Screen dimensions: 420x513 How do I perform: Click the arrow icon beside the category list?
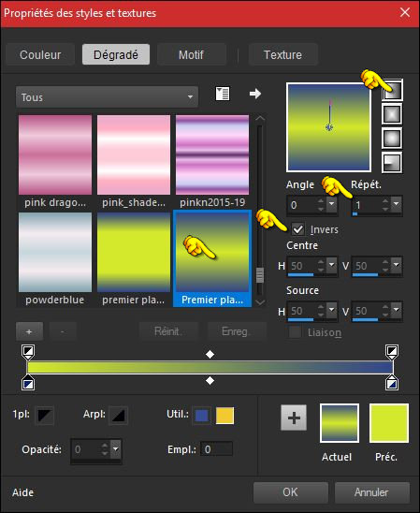(x=255, y=94)
